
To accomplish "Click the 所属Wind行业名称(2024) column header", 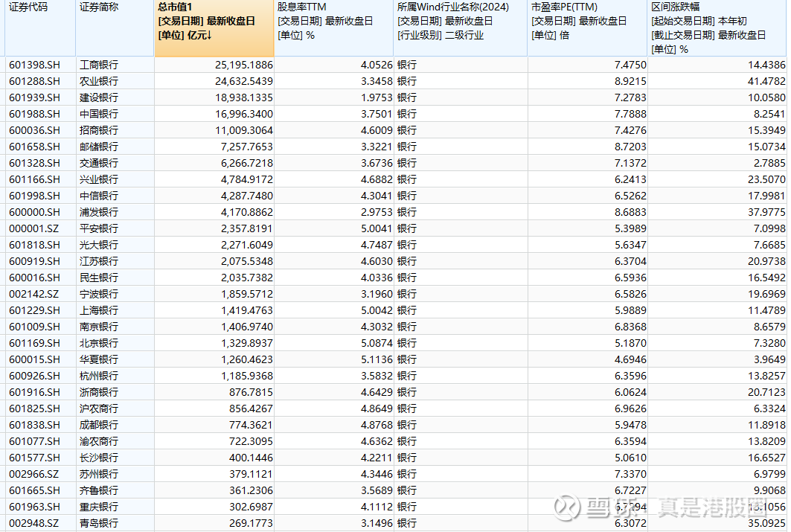I will [461, 28].
